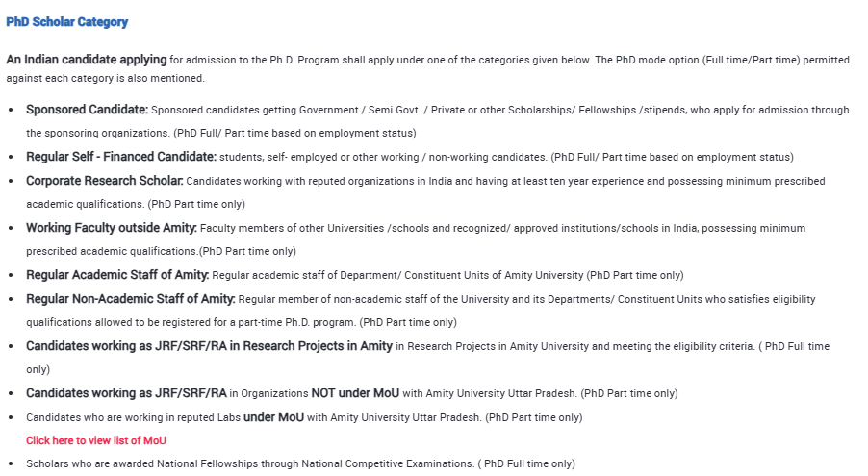Select the "Regular Self - Financed Candidate:" label

(121, 157)
